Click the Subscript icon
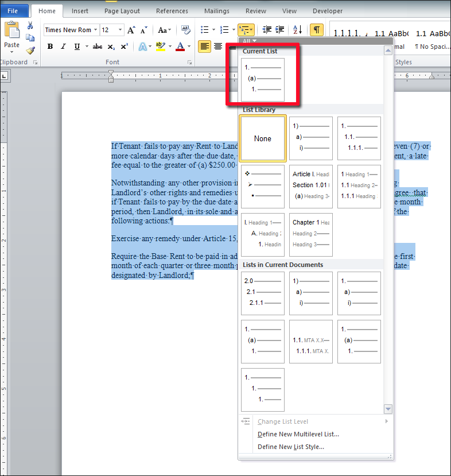The image size is (451, 476). tap(111, 47)
